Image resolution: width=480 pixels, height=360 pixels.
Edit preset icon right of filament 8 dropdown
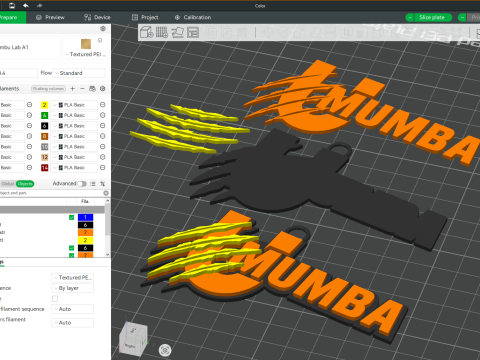pos(103,136)
